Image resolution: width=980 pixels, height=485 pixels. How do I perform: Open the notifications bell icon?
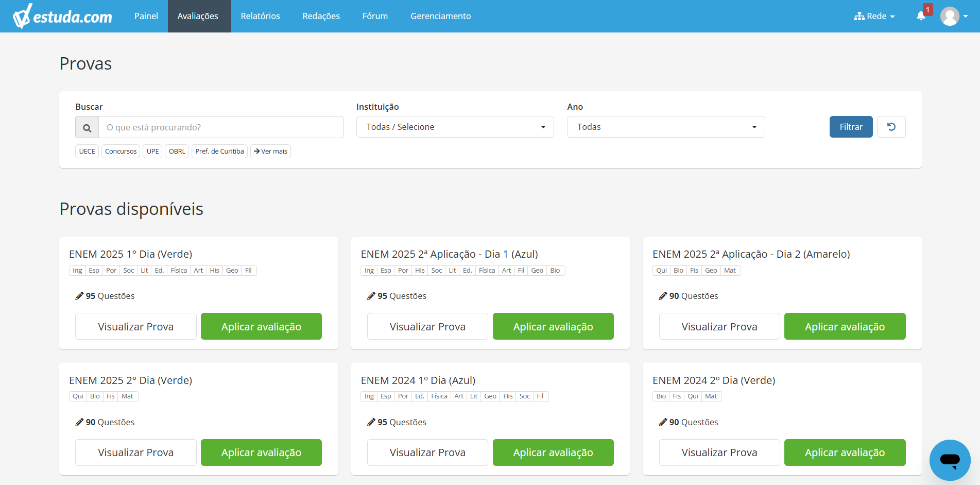(x=921, y=16)
